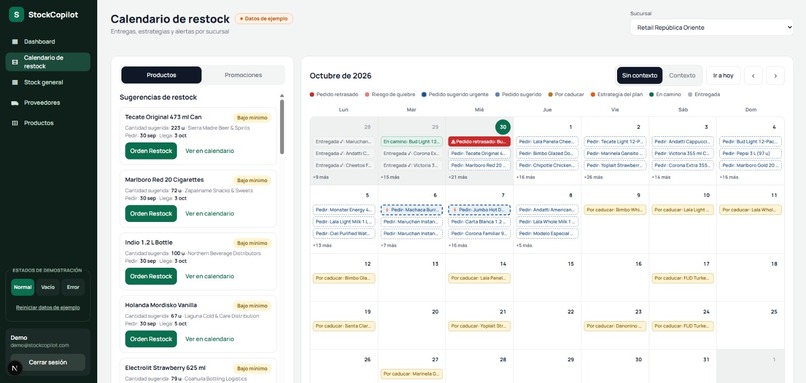Go to next month arrow

click(x=775, y=76)
